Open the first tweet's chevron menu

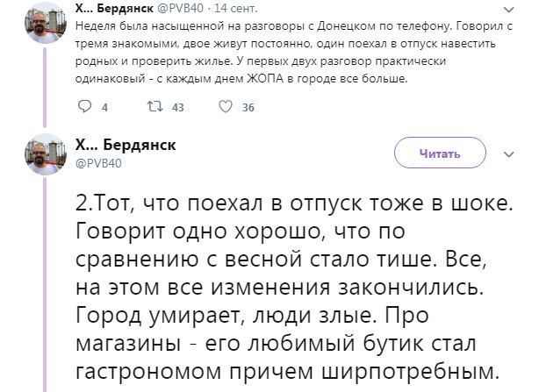508,10
